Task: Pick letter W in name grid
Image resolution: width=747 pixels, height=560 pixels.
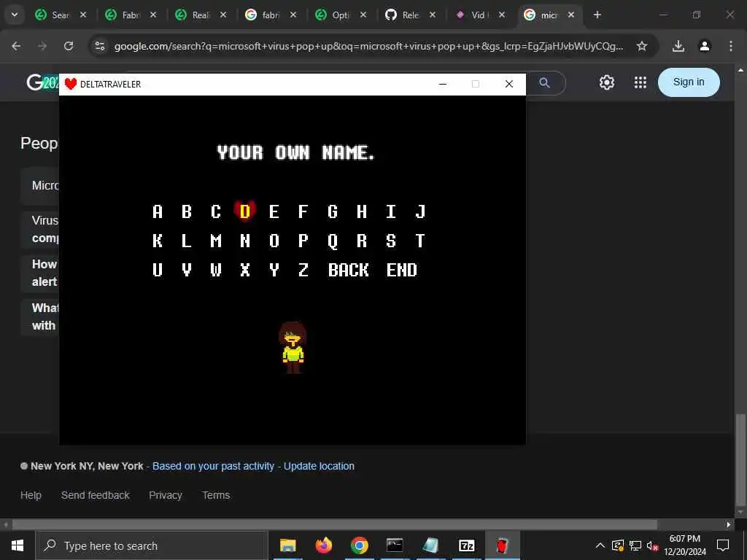Action: pyautogui.click(x=216, y=270)
